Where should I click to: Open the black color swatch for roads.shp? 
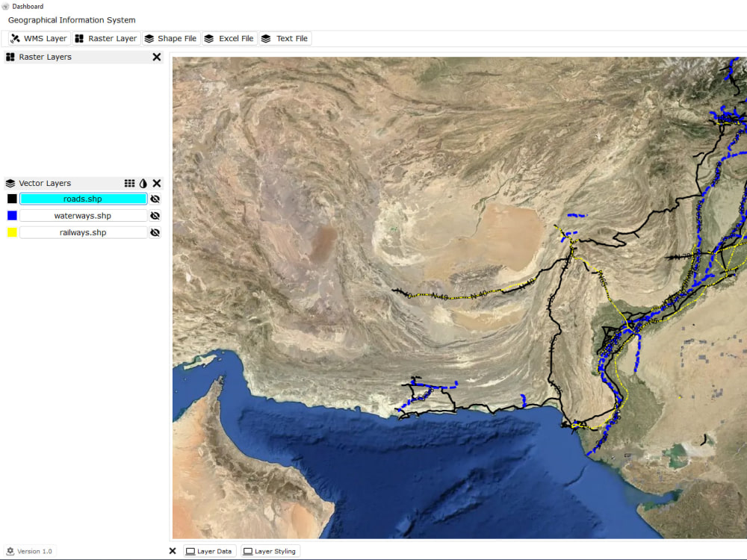tap(13, 199)
